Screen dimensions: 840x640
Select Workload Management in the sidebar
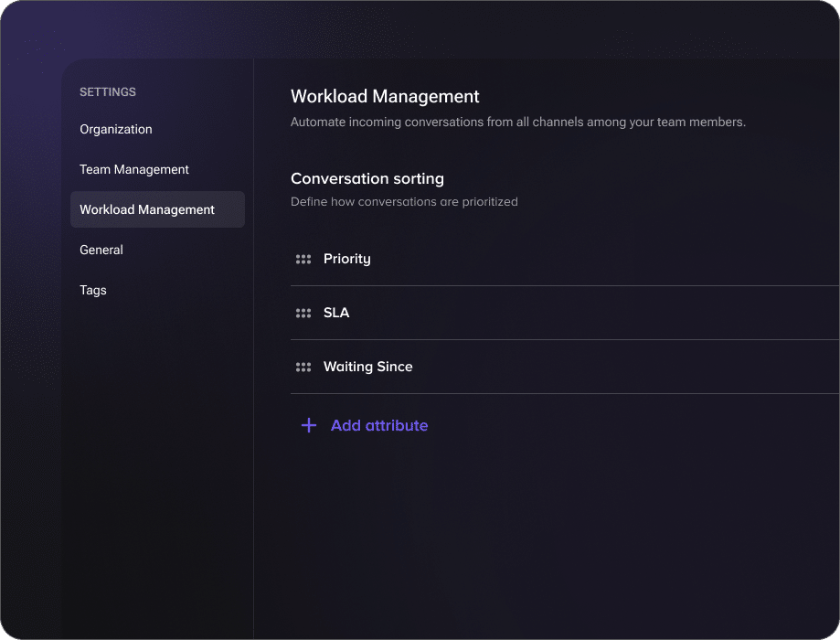pos(147,210)
